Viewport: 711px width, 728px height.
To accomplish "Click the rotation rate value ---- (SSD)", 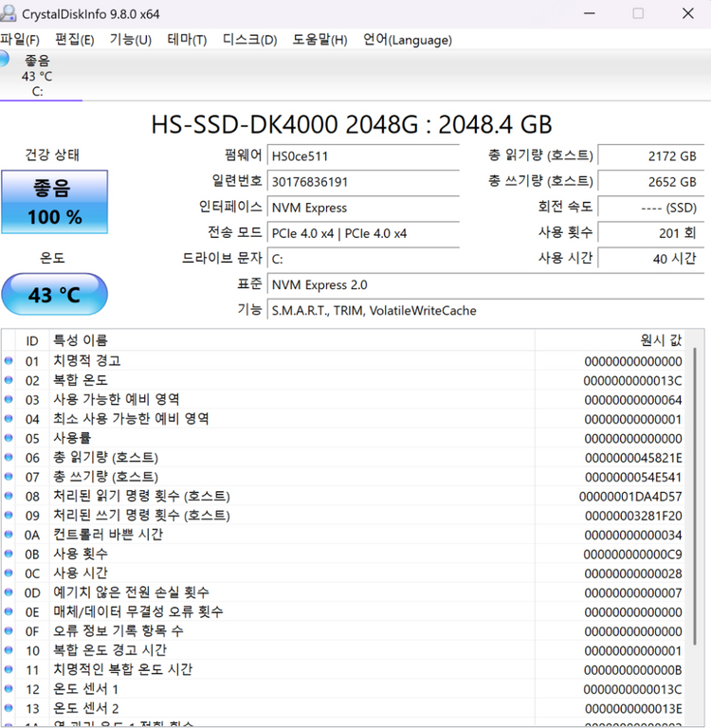I will [651, 208].
